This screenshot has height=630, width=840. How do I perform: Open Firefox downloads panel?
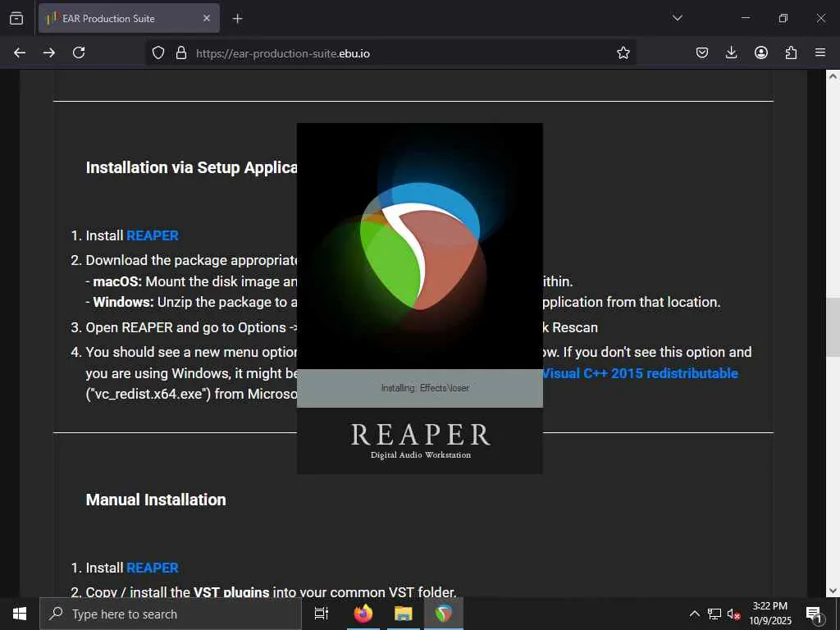click(731, 52)
